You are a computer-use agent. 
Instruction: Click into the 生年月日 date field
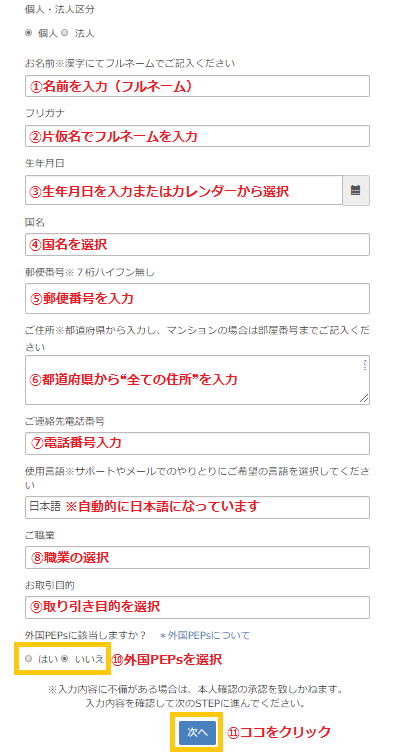tap(184, 190)
